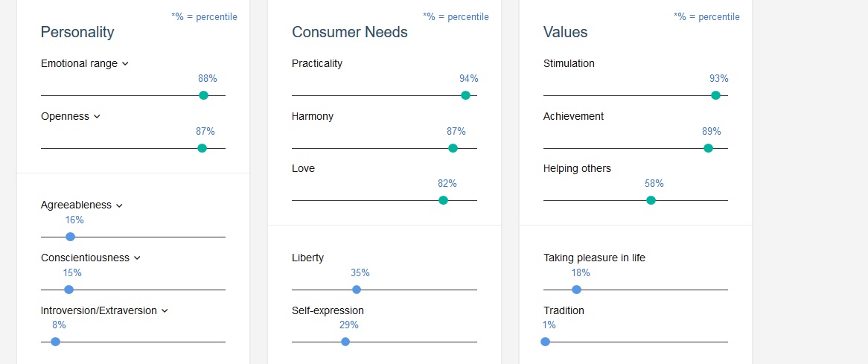Click the Openness 87% slider dot
This screenshot has height=364, width=868.
(x=202, y=148)
